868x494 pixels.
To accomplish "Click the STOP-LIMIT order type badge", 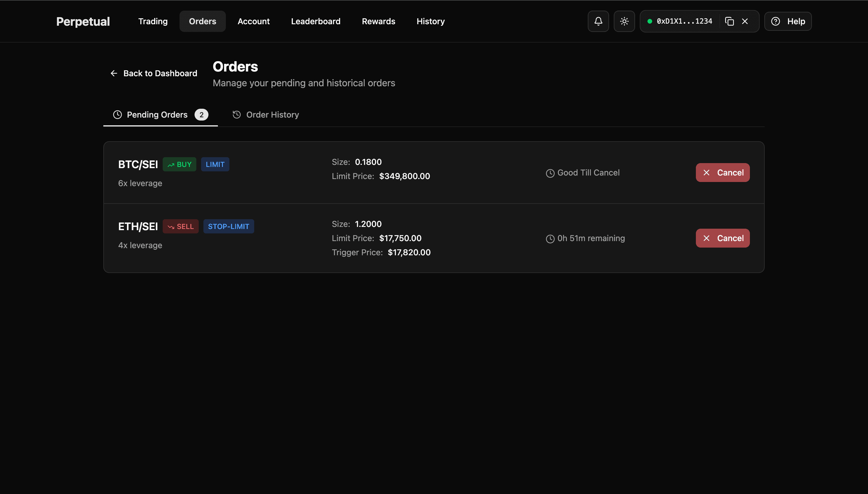I will pyautogui.click(x=229, y=227).
